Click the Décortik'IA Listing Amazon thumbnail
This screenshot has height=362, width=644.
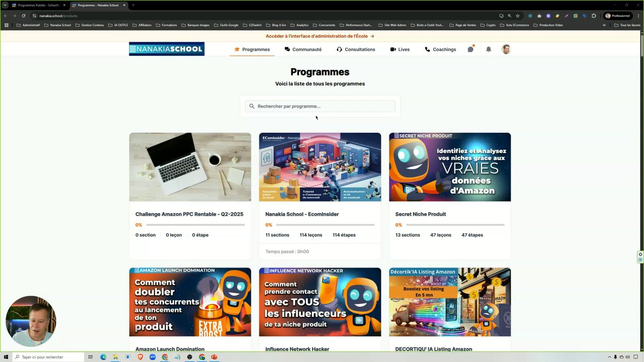pos(450,302)
